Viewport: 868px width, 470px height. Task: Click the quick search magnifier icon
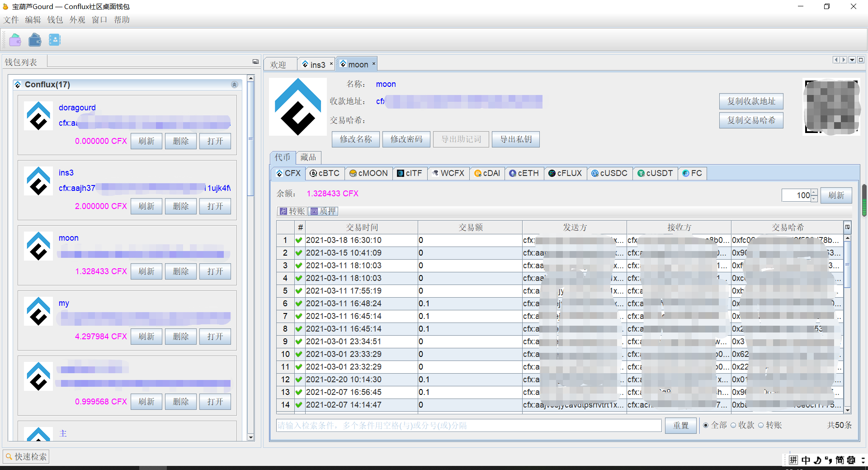point(9,457)
